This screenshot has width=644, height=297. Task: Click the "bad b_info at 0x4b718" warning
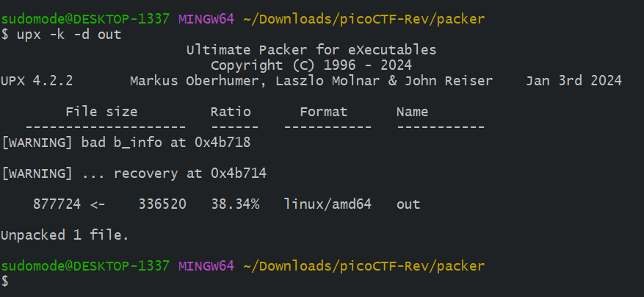[x=166, y=143]
